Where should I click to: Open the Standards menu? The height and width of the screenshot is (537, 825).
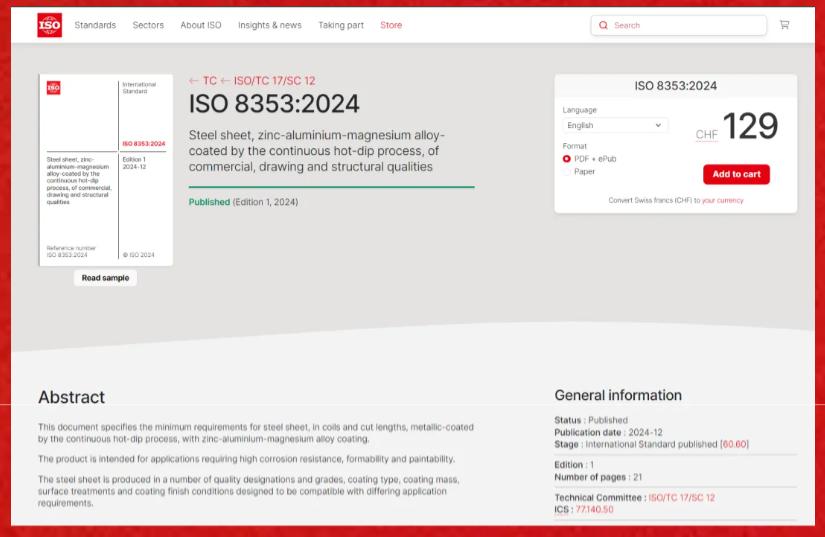click(x=95, y=25)
